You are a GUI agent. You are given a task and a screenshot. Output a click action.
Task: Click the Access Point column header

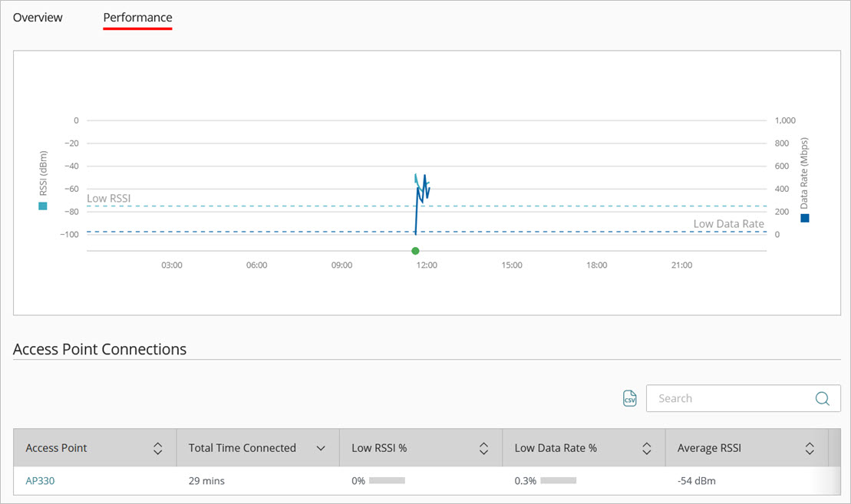[57, 448]
